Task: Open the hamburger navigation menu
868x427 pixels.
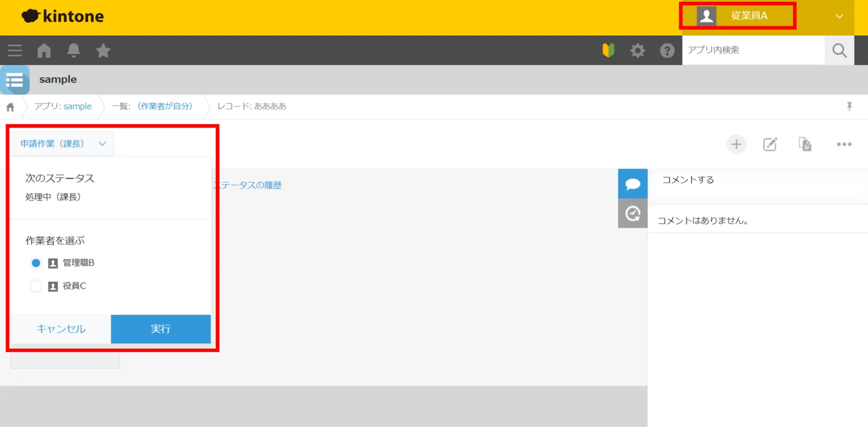Action: click(15, 50)
